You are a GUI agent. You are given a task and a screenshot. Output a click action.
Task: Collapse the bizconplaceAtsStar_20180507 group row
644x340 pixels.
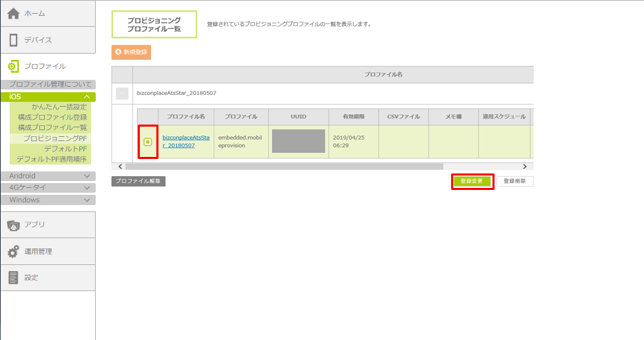tap(122, 94)
